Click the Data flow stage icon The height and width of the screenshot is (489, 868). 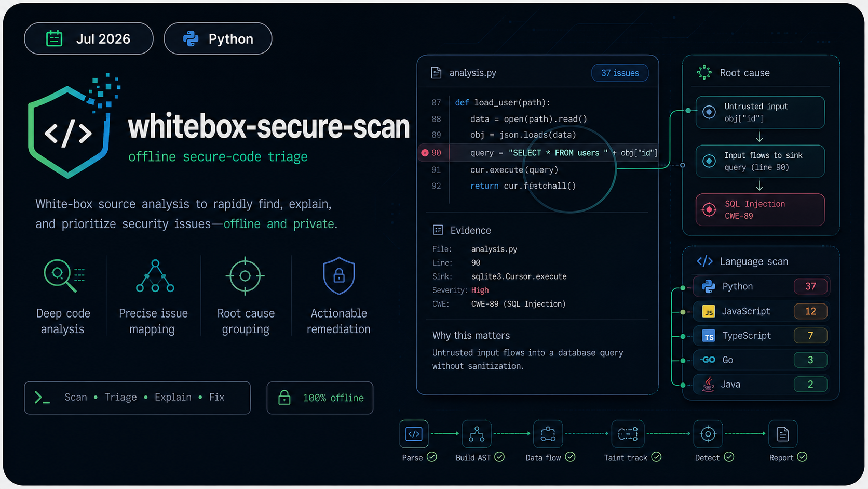coord(548,434)
